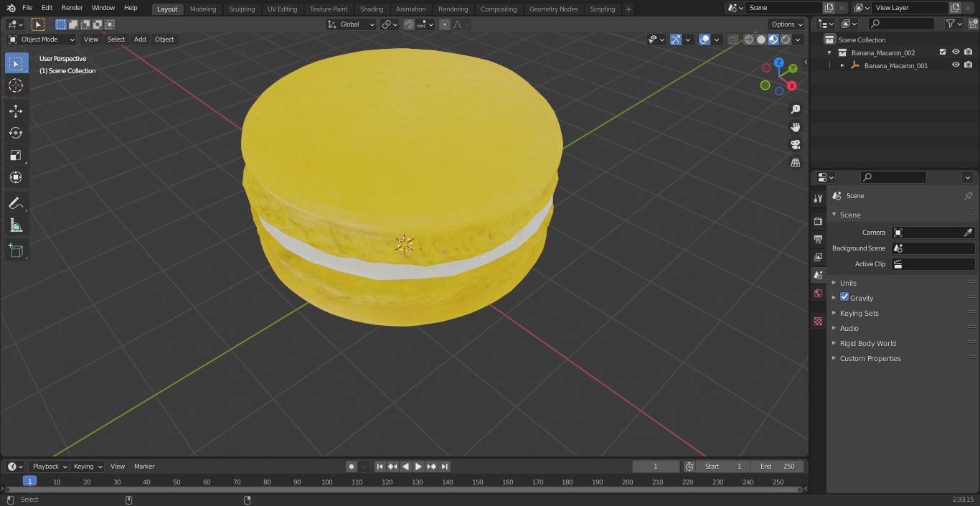Click the viewport zoom magnifier icon
Viewport: 980px width, 506px height.
(795, 109)
